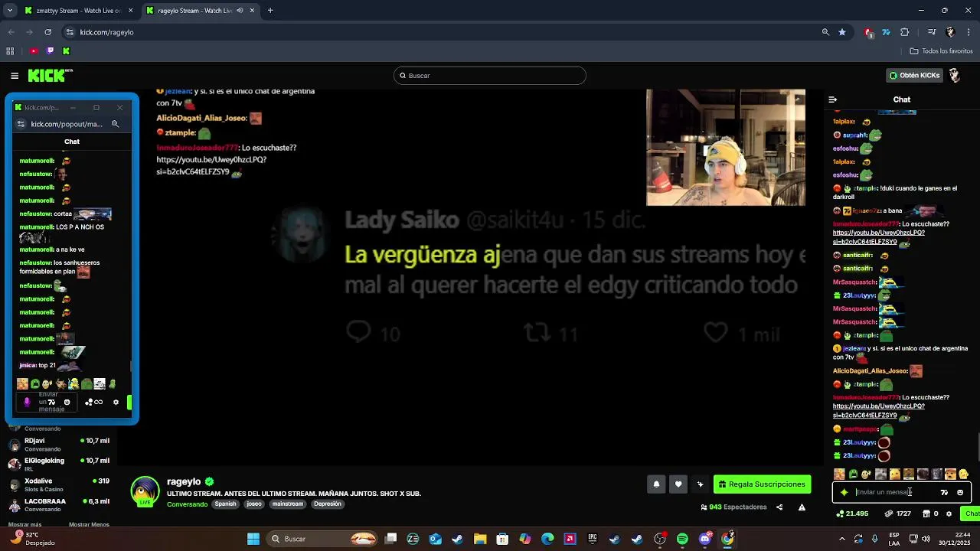Image resolution: width=980 pixels, height=551 pixels.
Task: Open a new browser tab
Action: pyautogui.click(x=270, y=11)
